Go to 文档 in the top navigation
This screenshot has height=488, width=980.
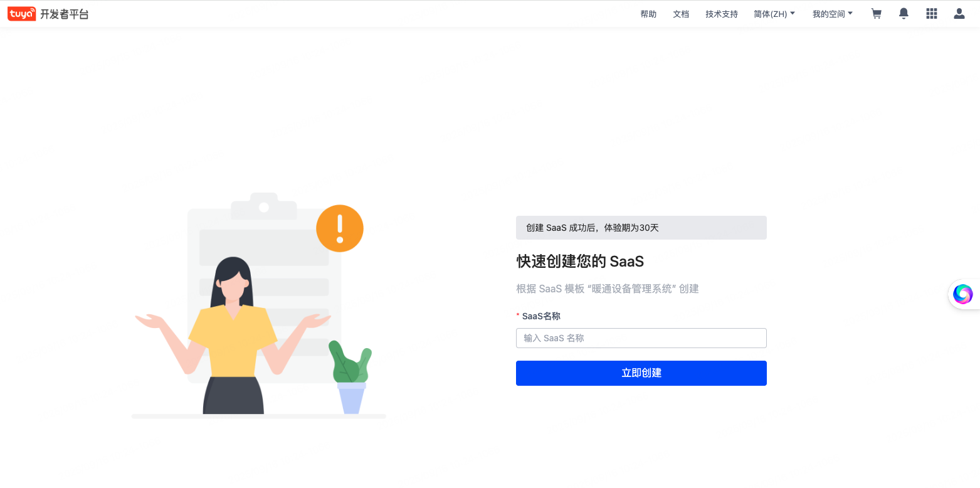(x=681, y=14)
